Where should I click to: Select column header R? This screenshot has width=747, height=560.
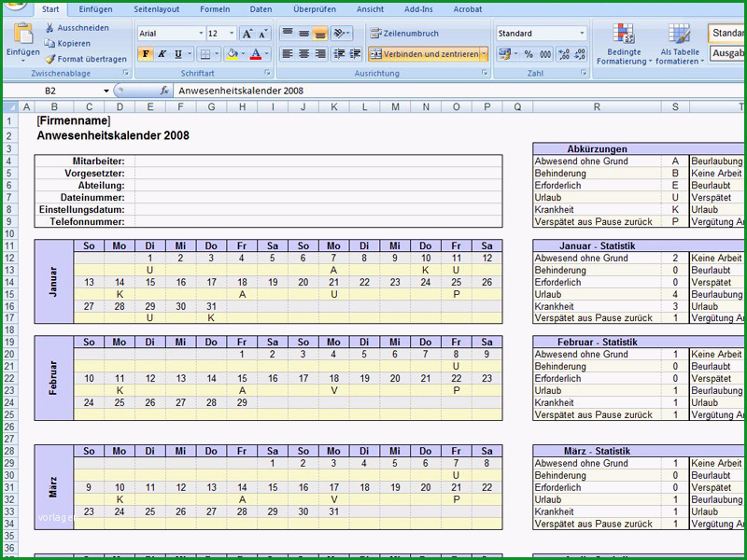597,107
